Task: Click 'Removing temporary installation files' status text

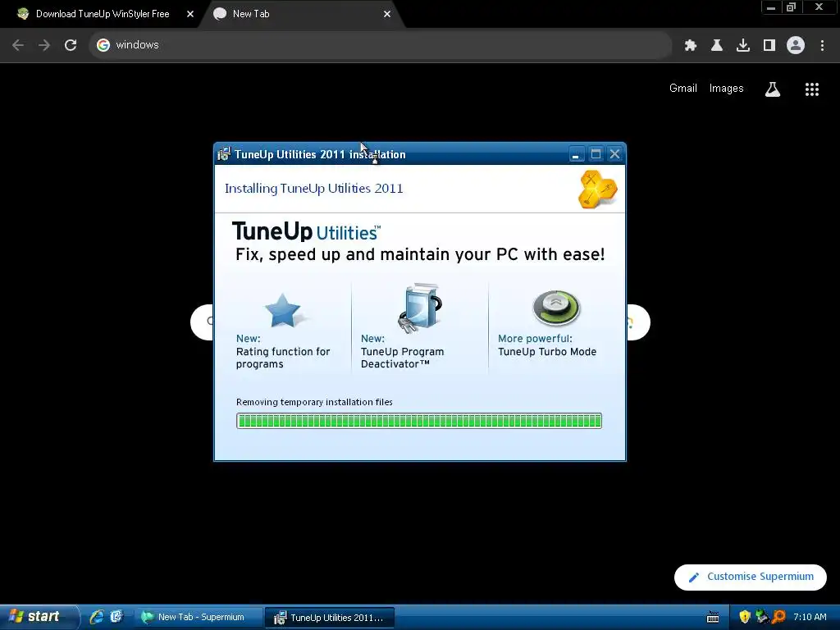Action: (x=314, y=402)
